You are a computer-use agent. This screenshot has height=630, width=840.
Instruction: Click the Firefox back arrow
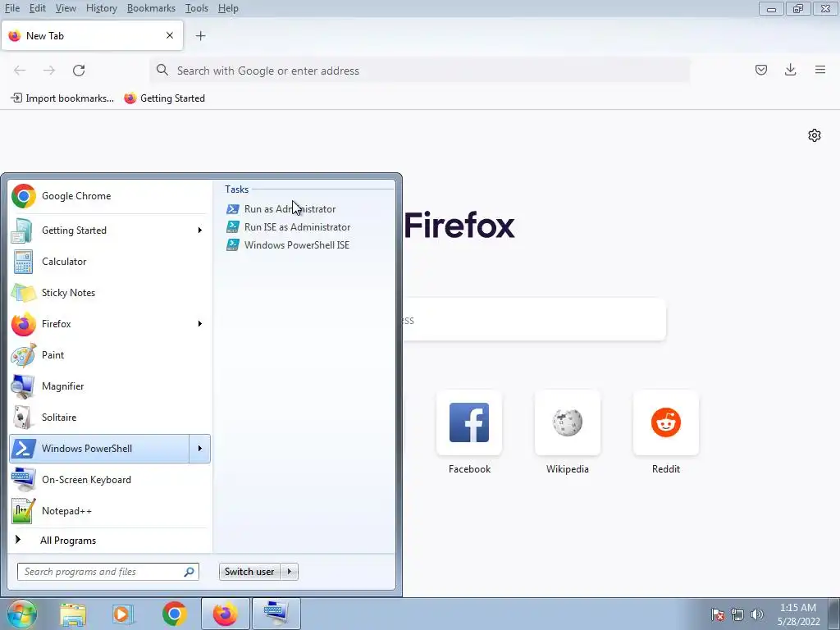[20, 71]
